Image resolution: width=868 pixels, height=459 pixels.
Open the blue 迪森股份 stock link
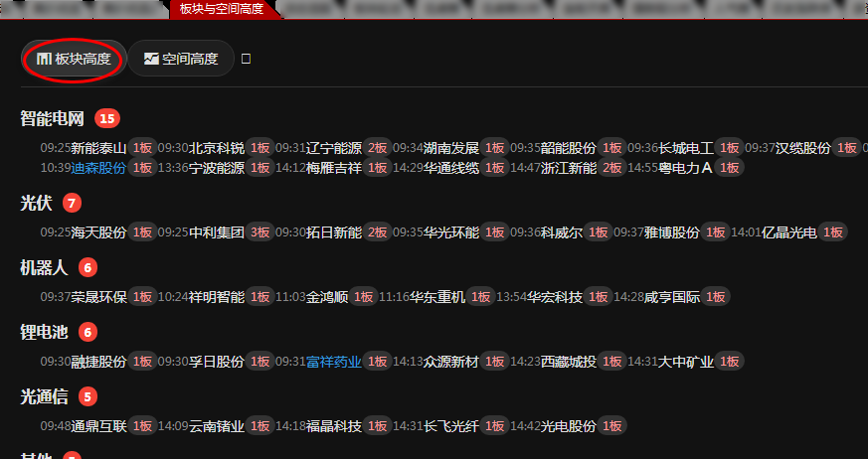[98, 168]
